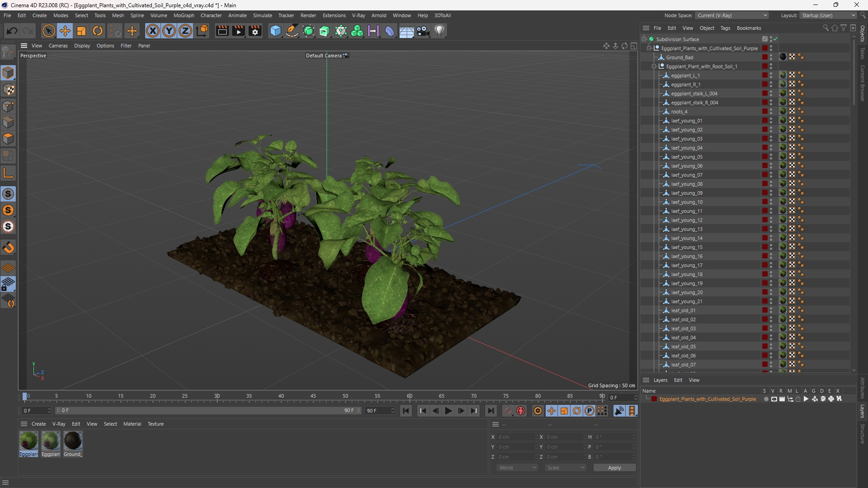This screenshot has height=488, width=868.
Task: Select the roots_4 object in tree
Action: [679, 112]
